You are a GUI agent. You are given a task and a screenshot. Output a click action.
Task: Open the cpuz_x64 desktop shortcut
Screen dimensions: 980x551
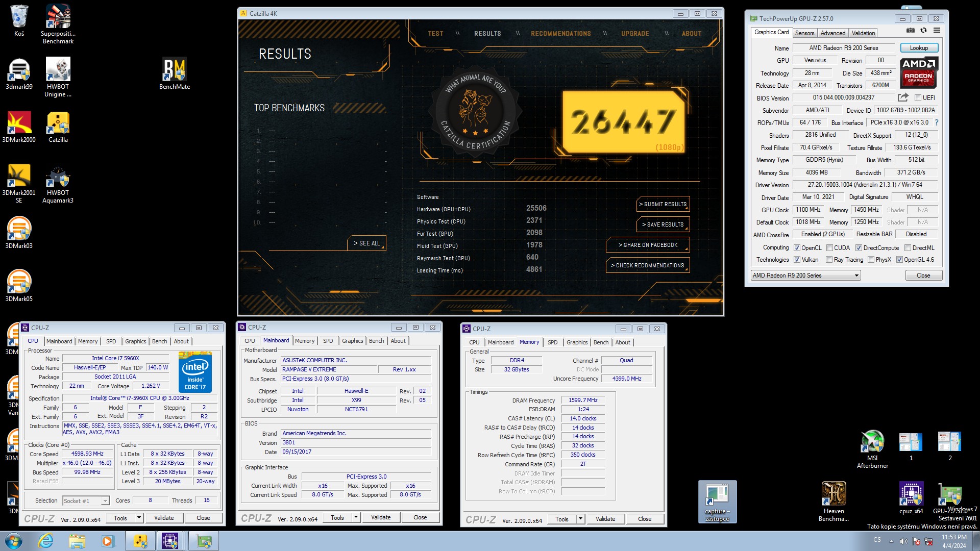click(911, 498)
